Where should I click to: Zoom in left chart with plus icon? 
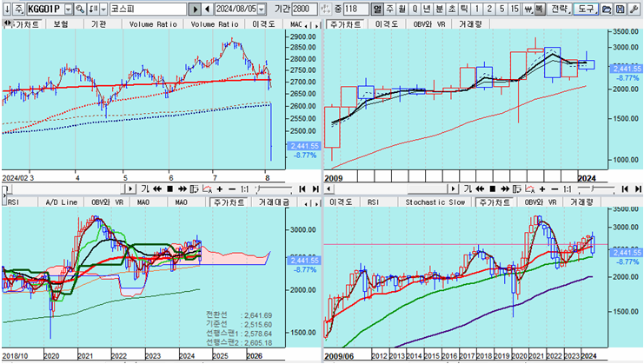point(220,189)
